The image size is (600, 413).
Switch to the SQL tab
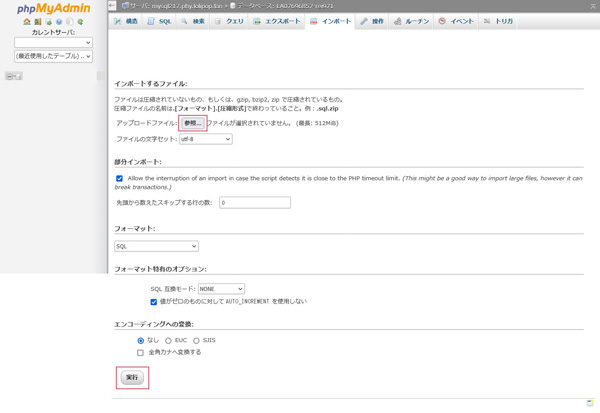point(159,21)
